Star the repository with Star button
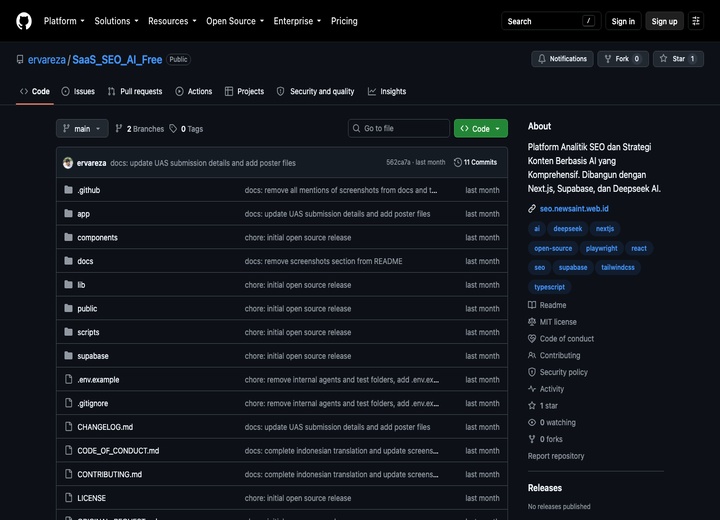 click(x=678, y=59)
